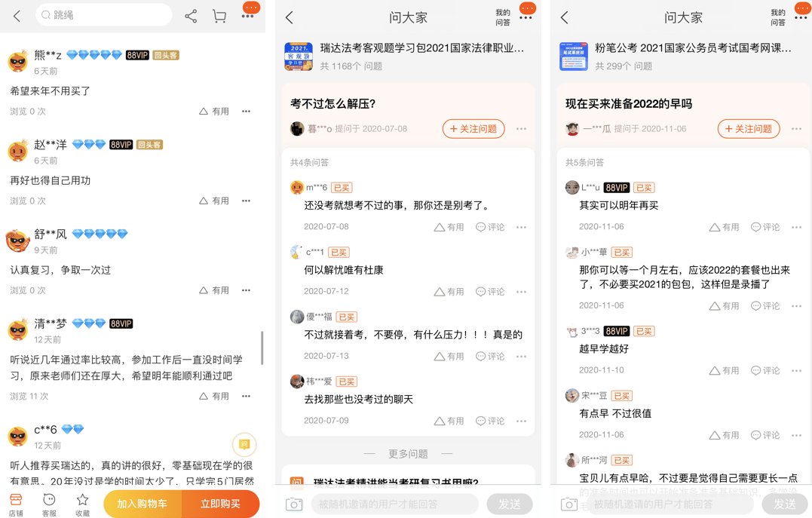Open the shopping cart icon in top bar
This screenshot has width=812, height=518.
219,16
